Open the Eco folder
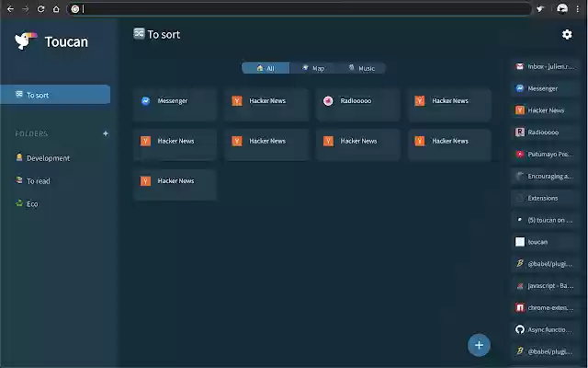The height and width of the screenshot is (368, 588). coord(27,203)
